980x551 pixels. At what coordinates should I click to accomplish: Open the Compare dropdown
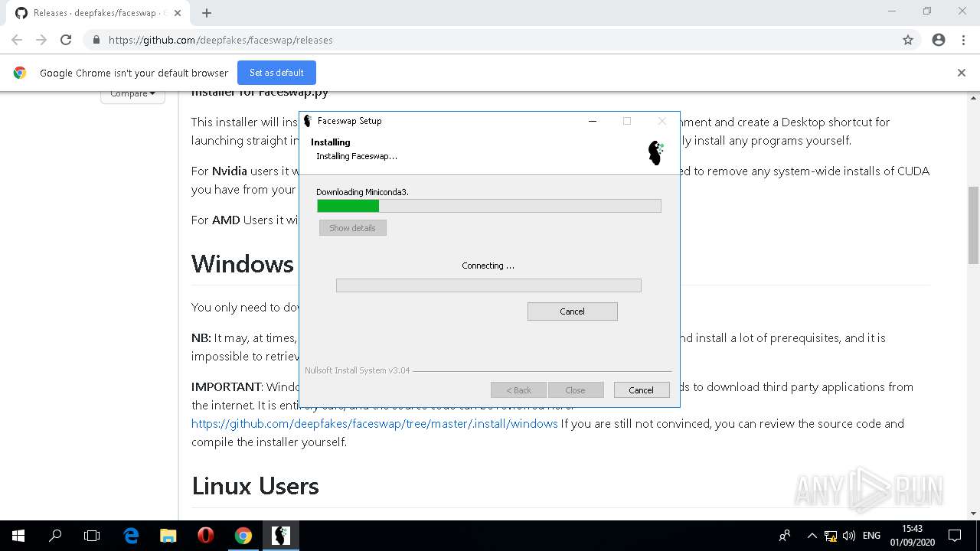click(x=132, y=94)
